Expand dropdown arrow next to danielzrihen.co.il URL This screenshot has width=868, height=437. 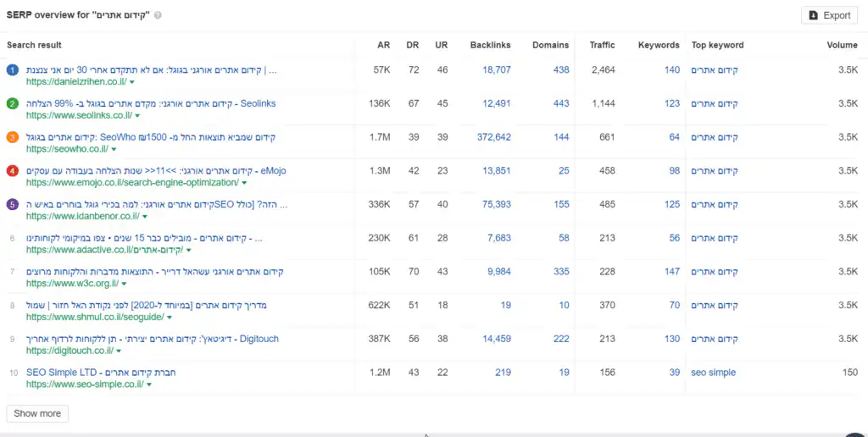132,82
